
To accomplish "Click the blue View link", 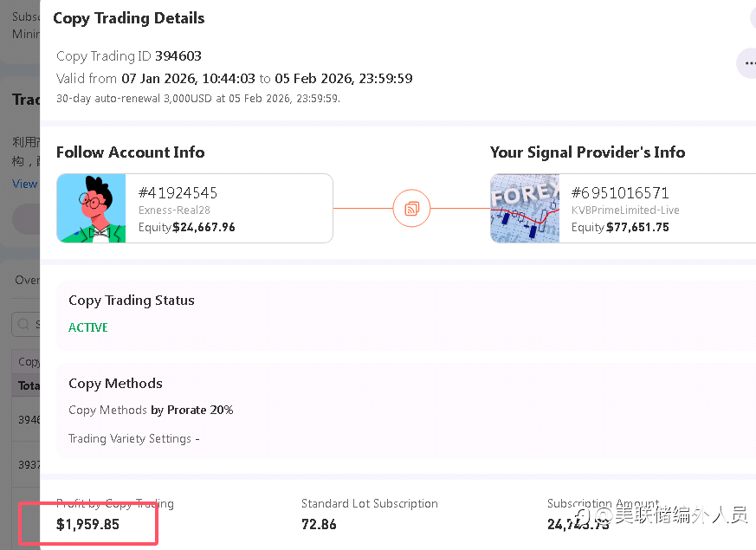I will pos(24,184).
